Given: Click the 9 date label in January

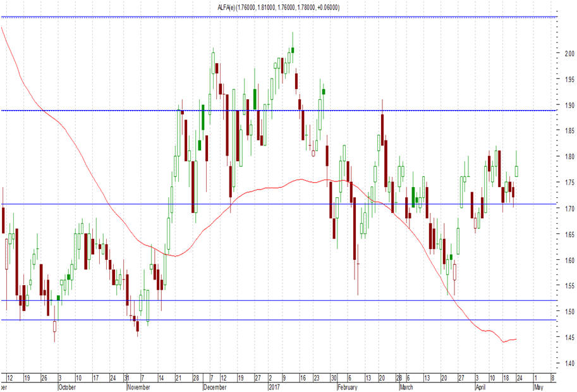Looking at the screenshot, I should tap(284, 378).
